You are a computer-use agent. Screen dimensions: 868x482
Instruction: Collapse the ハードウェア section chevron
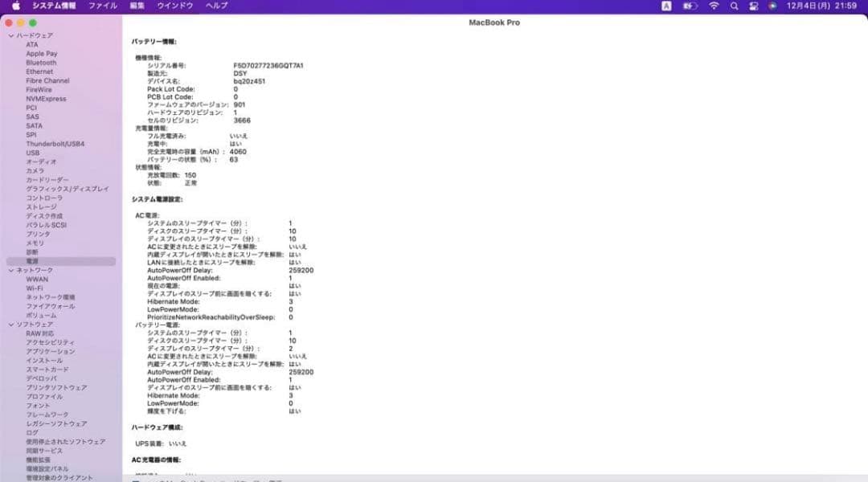pos(11,35)
